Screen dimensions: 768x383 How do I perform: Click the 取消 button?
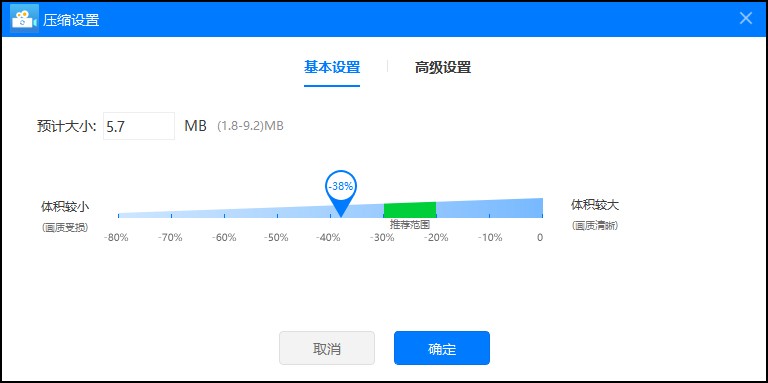click(327, 348)
